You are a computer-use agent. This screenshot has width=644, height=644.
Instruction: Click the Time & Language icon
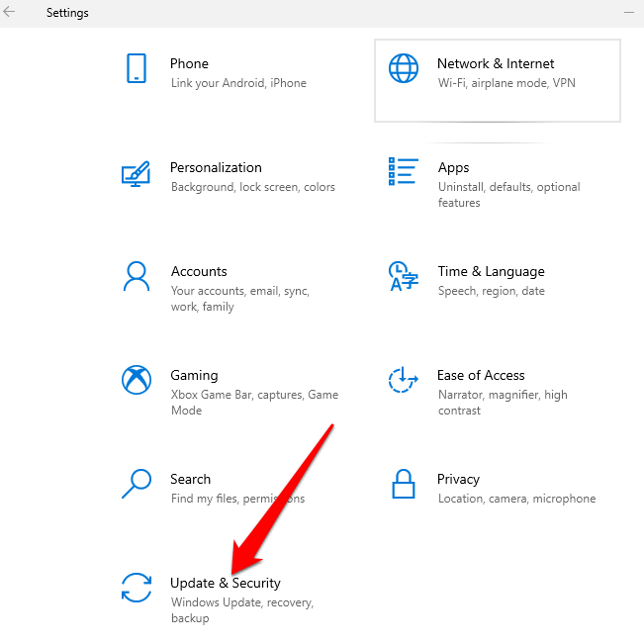click(x=404, y=276)
